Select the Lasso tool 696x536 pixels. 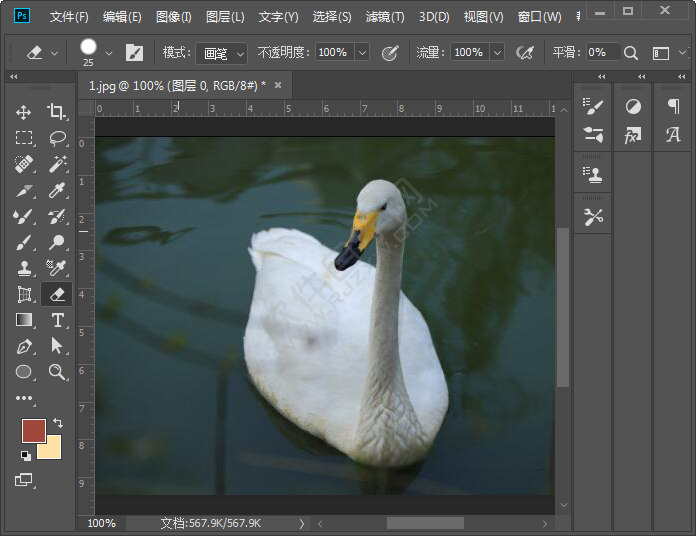[x=57, y=138]
